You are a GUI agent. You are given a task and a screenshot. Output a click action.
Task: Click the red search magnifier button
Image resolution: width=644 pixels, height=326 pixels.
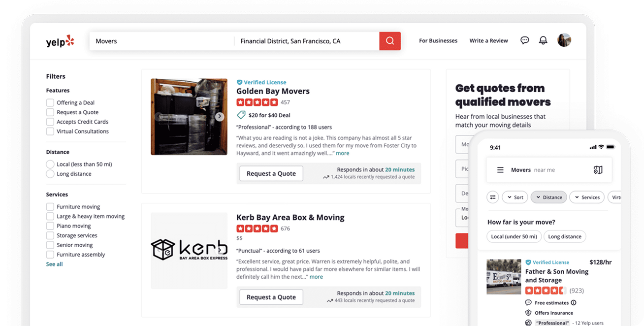click(x=390, y=41)
